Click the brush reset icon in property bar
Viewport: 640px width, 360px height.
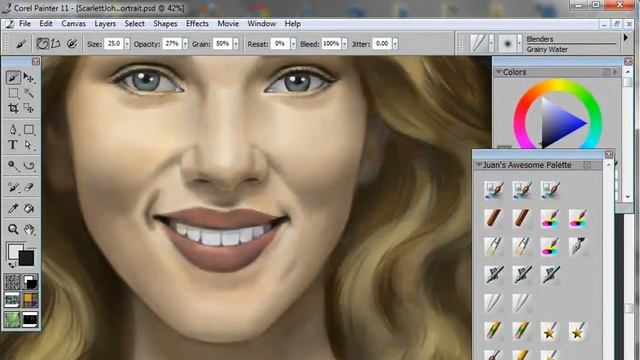[21, 44]
